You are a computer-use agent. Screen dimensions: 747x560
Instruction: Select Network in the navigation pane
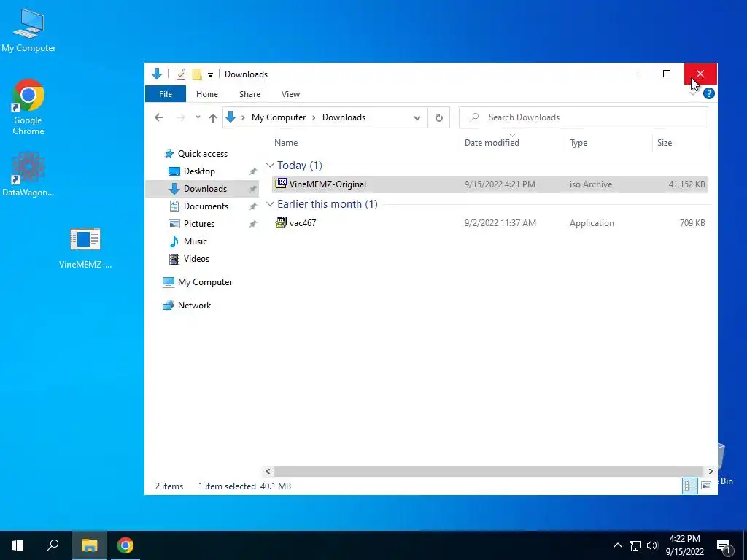pyautogui.click(x=187, y=306)
